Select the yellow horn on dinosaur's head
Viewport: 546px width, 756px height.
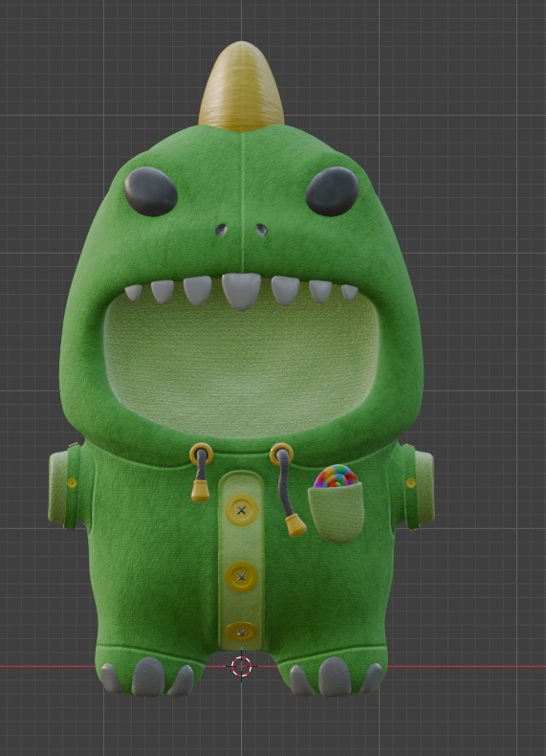tap(241, 87)
